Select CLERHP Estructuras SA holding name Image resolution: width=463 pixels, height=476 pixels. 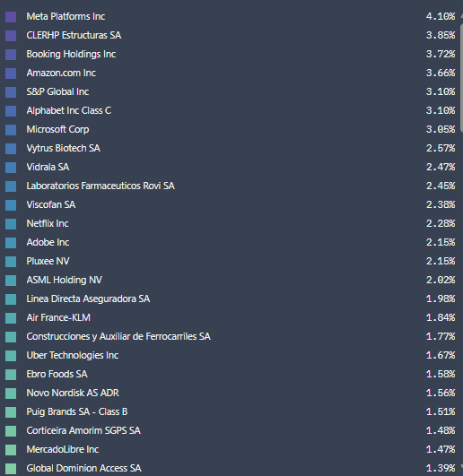tap(74, 35)
